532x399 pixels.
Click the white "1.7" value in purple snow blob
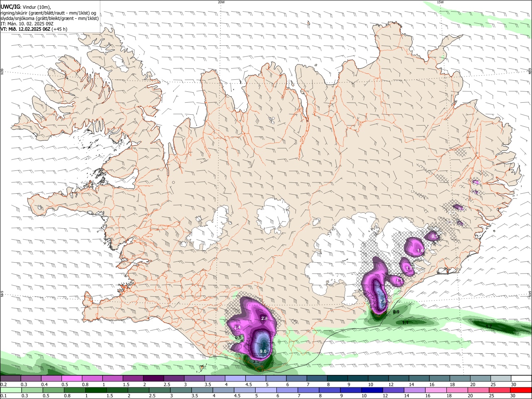(x=408, y=269)
